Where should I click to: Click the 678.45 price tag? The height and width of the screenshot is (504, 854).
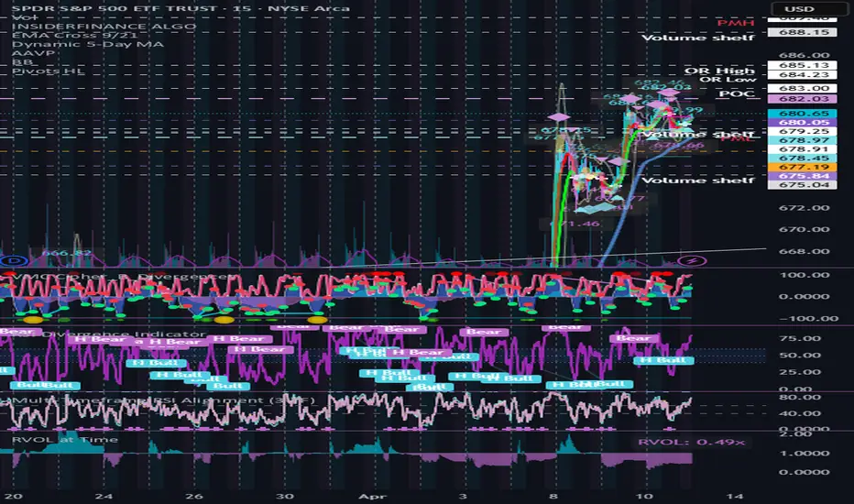(x=803, y=158)
